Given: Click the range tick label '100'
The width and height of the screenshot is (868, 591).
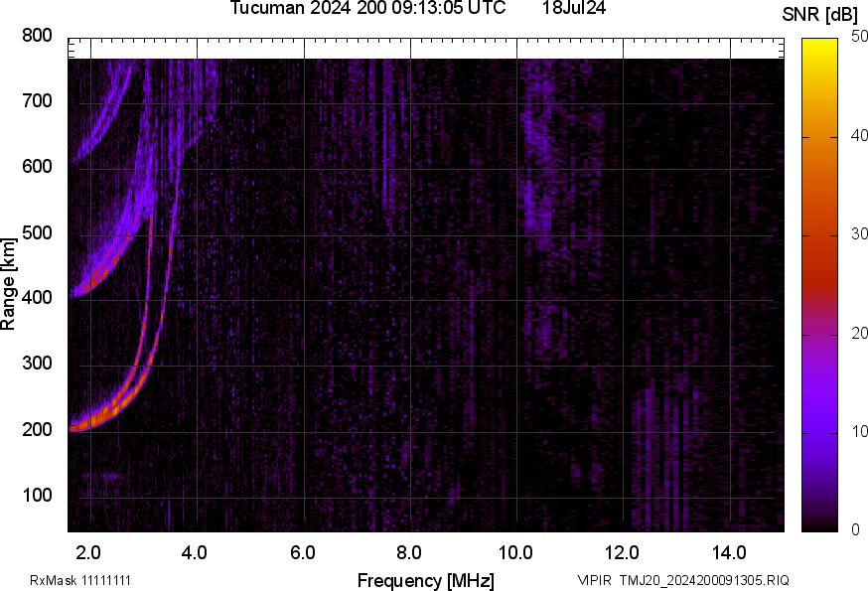Looking at the screenshot, I should 37,496.
